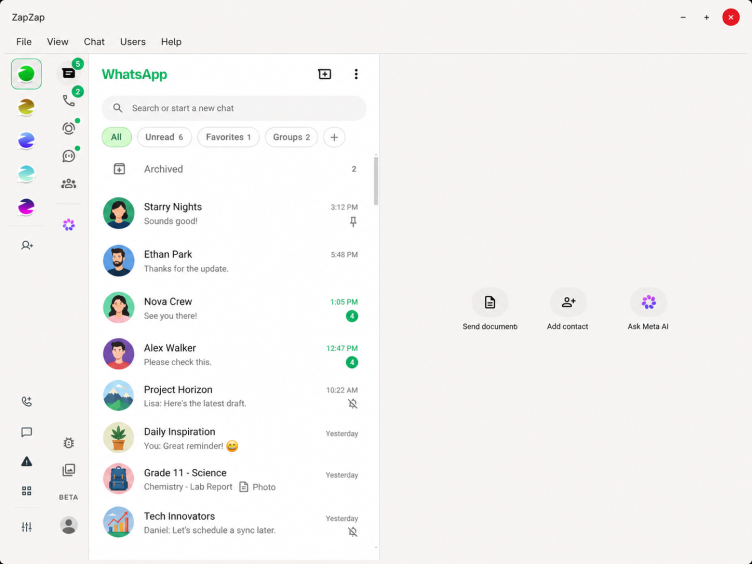This screenshot has height=564, width=752.
Task: Click the bug report icon
Action: [x=69, y=443]
